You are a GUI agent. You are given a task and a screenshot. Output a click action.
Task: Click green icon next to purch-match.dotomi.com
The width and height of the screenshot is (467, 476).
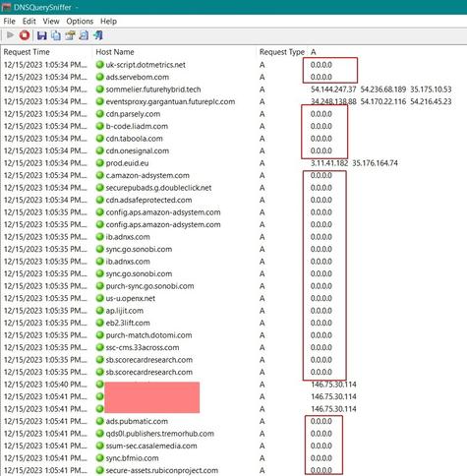tap(99, 335)
